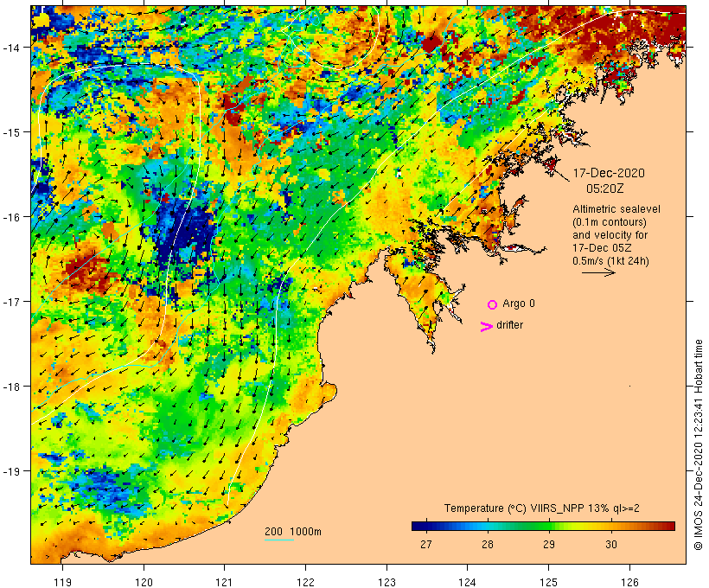Click the longitude axis label '126'

(x=629, y=582)
